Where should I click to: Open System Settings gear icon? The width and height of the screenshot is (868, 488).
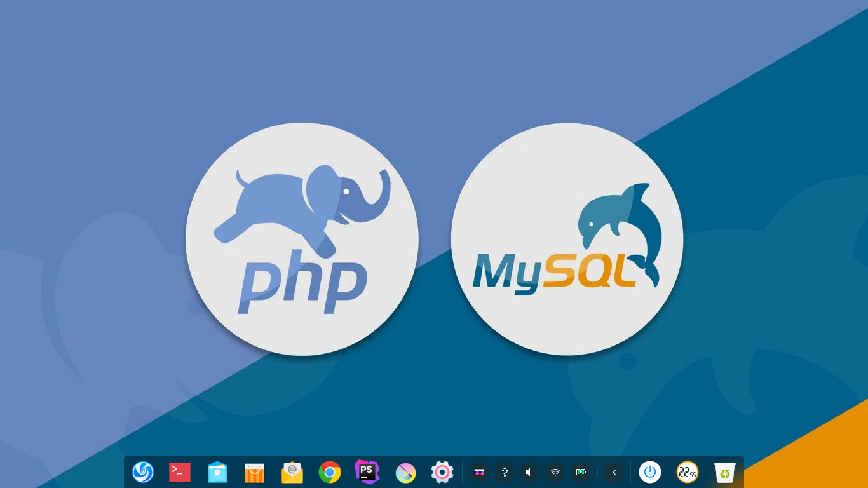(442, 472)
